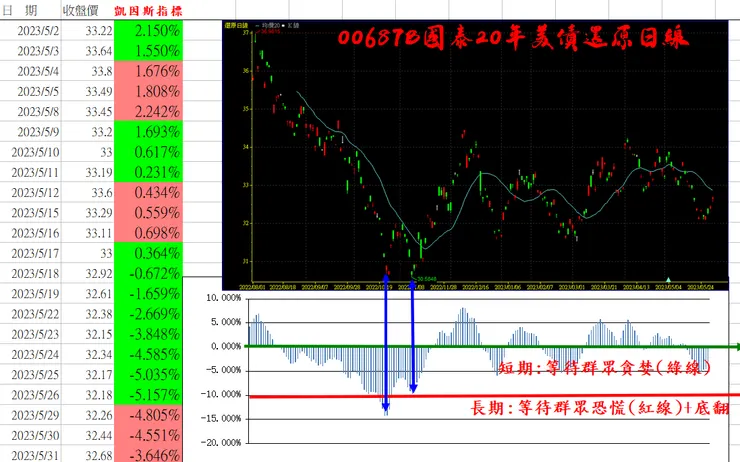Select closing price 32.17 cell

click(87, 375)
